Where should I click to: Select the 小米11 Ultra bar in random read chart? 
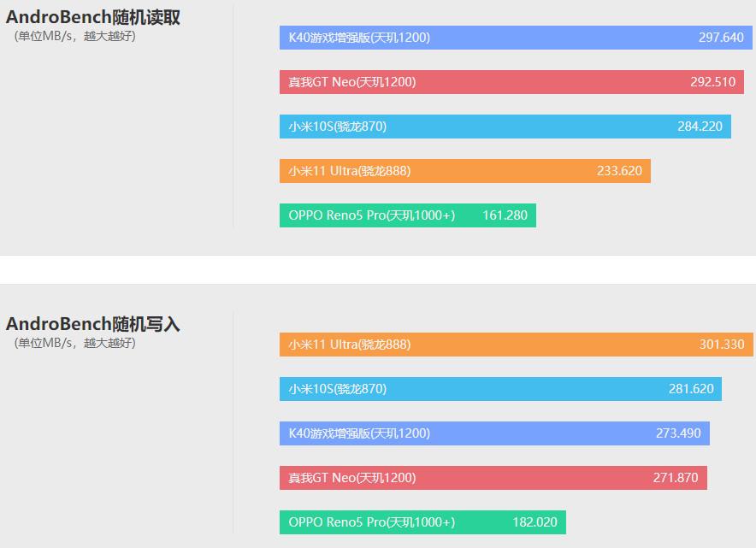pos(464,171)
